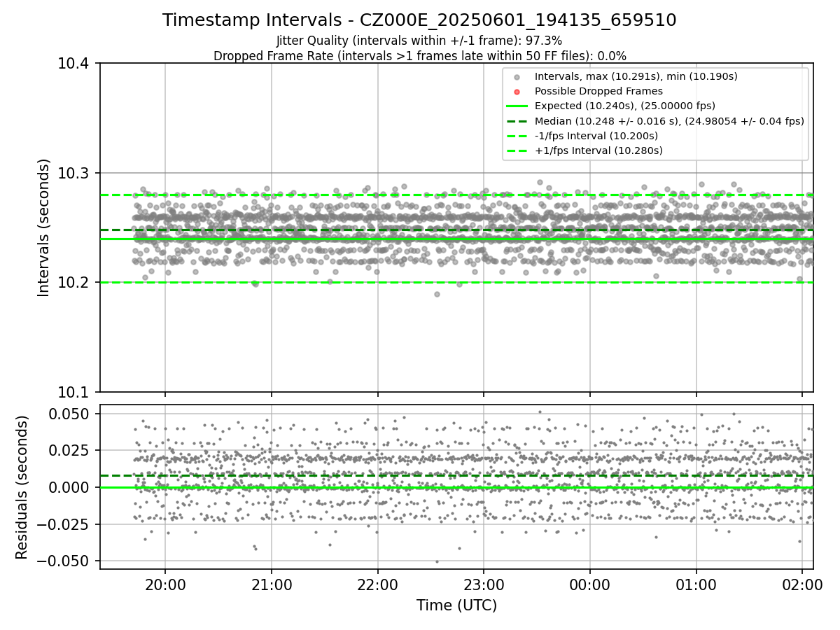Click legend entry "Intervals, max (10.291s), min (10.190s)"
The height and width of the screenshot is (630, 840).
pos(636,76)
